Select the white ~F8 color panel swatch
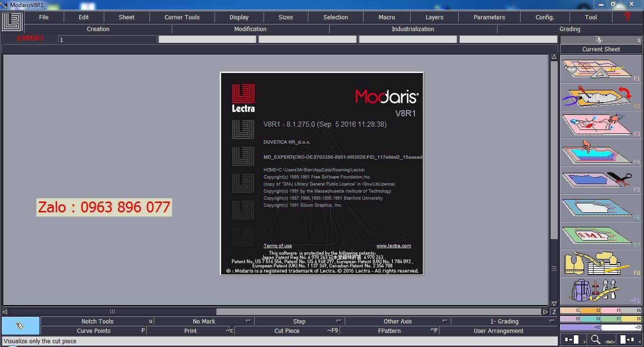 point(621,327)
